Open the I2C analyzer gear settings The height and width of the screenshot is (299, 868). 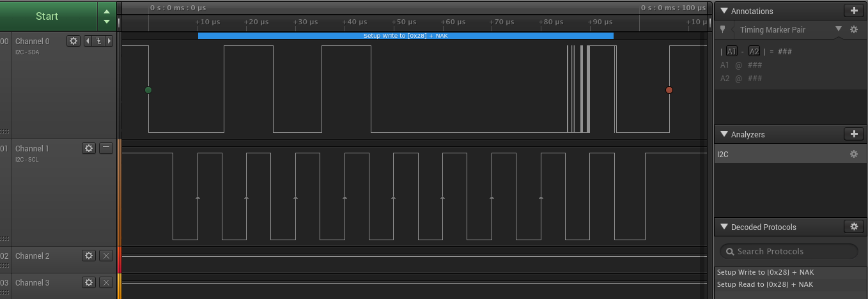[x=853, y=154]
